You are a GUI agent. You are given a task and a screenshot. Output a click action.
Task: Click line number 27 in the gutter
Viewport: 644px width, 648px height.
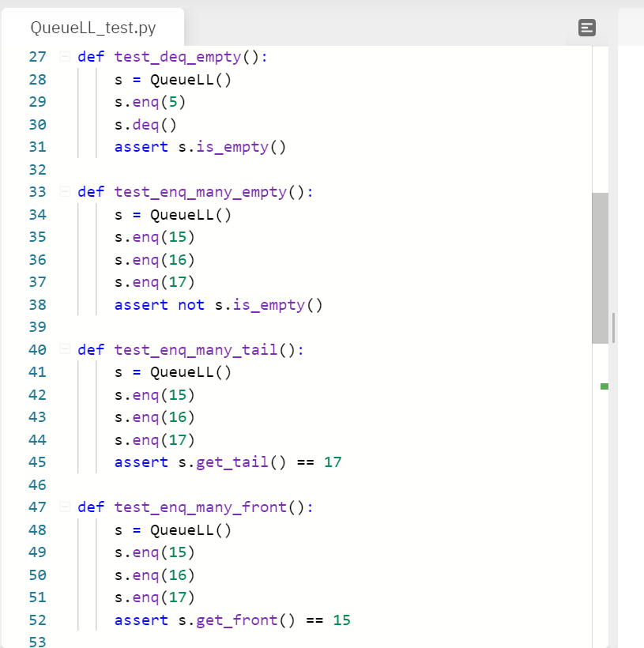pos(37,56)
